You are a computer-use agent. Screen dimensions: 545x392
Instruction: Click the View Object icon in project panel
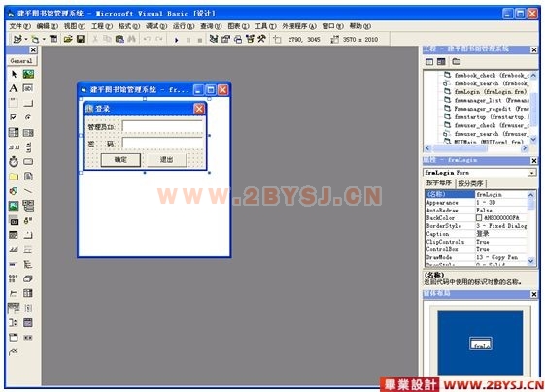(x=441, y=62)
